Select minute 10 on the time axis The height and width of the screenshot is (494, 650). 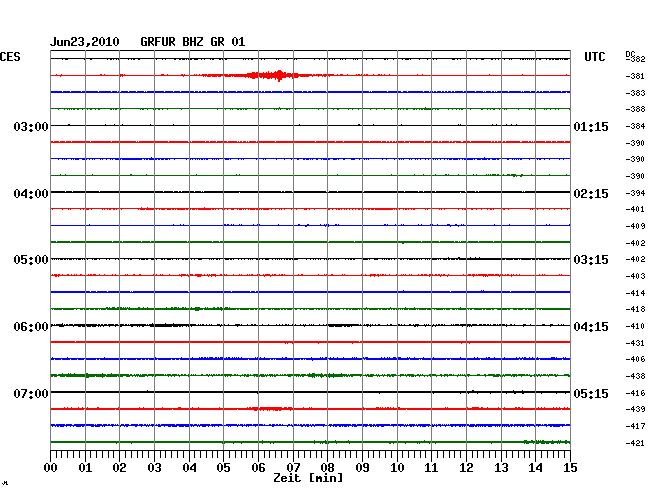point(397,468)
